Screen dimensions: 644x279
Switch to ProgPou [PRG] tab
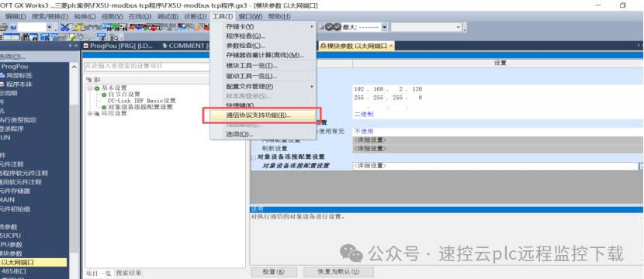click(x=118, y=46)
